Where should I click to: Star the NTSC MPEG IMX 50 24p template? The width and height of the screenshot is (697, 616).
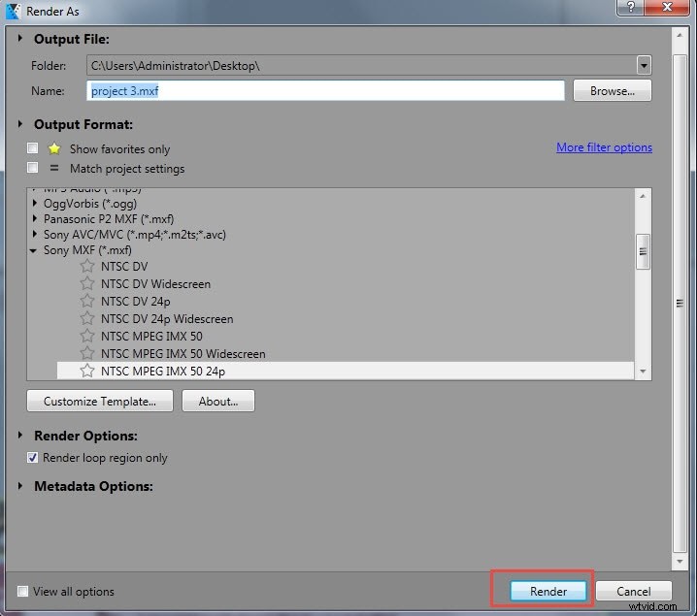click(87, 371)
